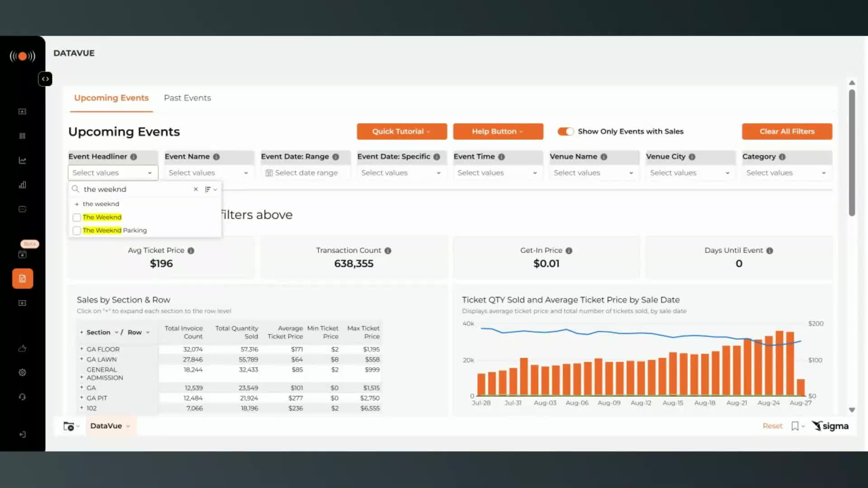Click the Select date range field
The width and height of the screenshot is (868, 488).
(x=305, y=173)
